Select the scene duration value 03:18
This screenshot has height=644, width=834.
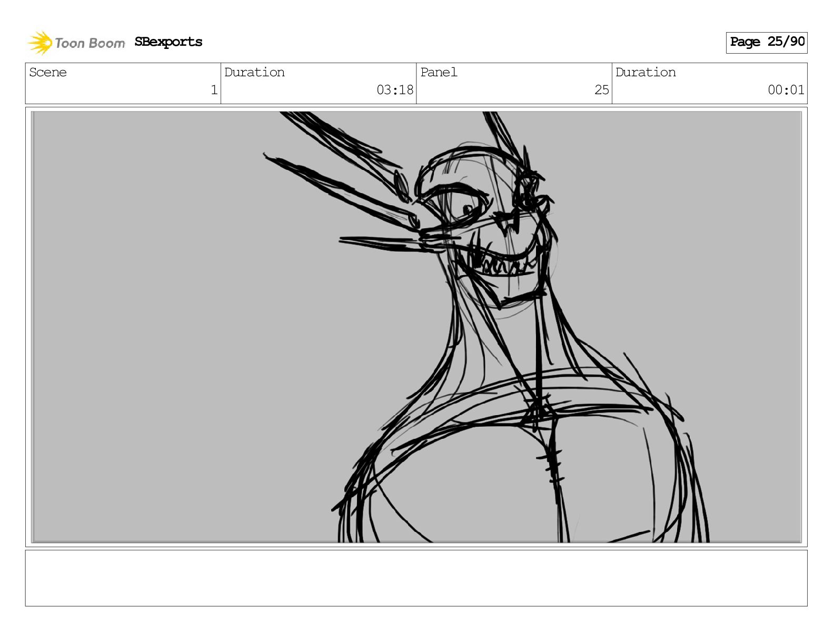pos(395,90)
